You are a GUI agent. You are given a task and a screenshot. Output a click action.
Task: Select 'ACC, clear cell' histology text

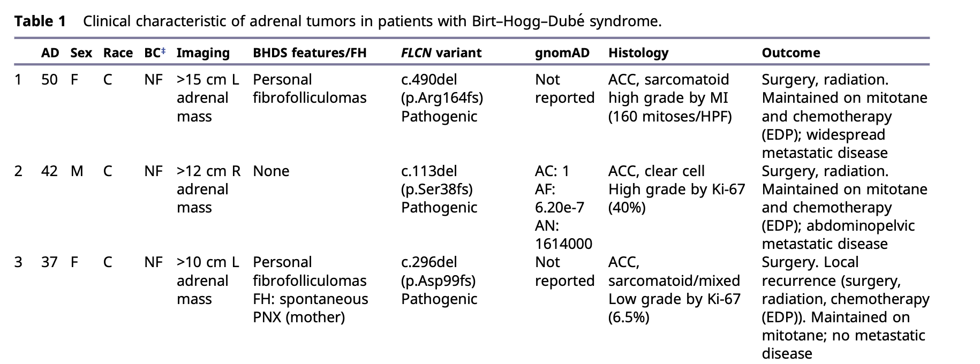pos(657,171)
